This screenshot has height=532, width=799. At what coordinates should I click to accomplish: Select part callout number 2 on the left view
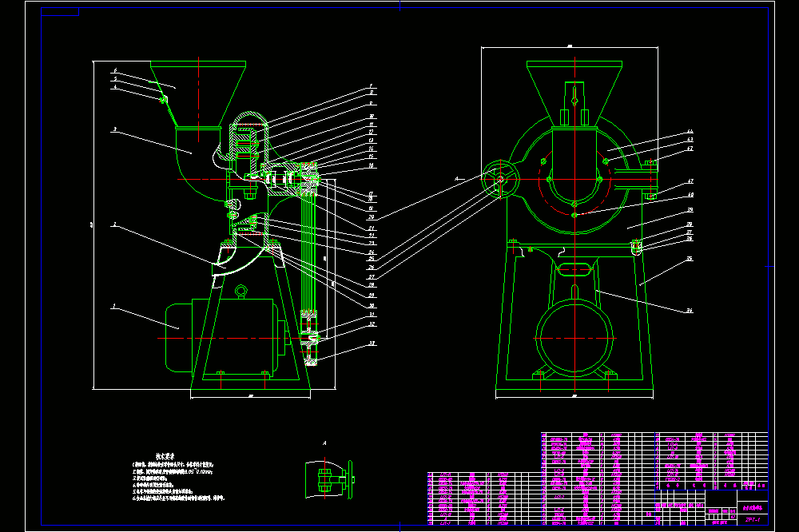114,224
